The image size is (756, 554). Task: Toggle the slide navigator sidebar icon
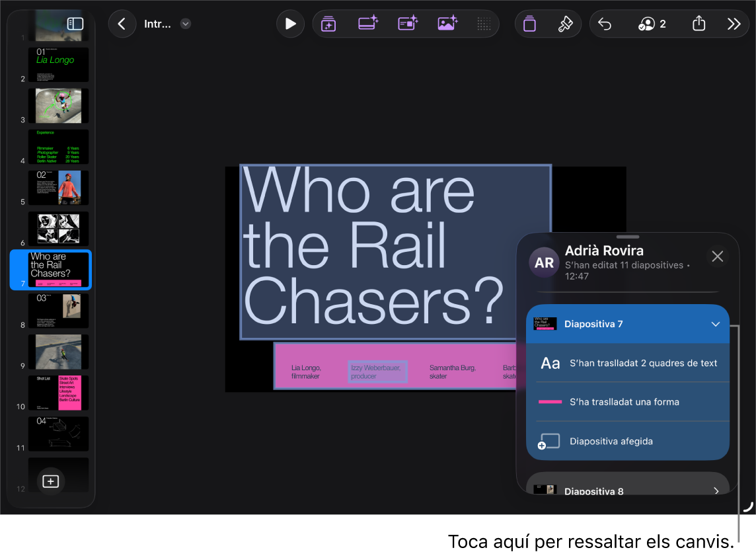click(x=75, y=24)
